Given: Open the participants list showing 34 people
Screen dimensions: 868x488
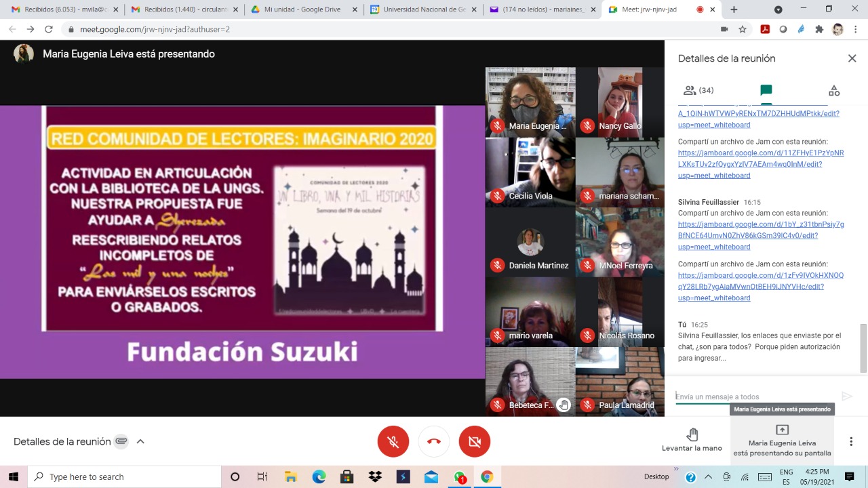Looking at the screenshot, I should click(x=698, y=90).
